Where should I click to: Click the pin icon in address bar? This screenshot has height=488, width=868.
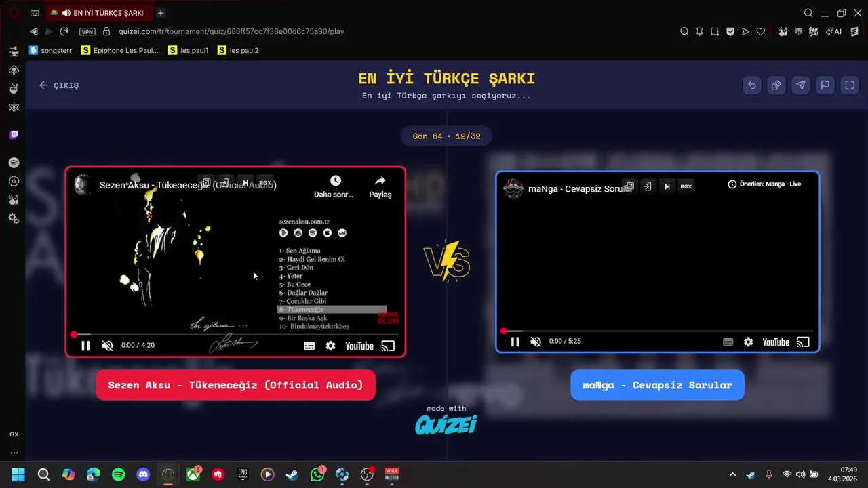click(700, 31)
